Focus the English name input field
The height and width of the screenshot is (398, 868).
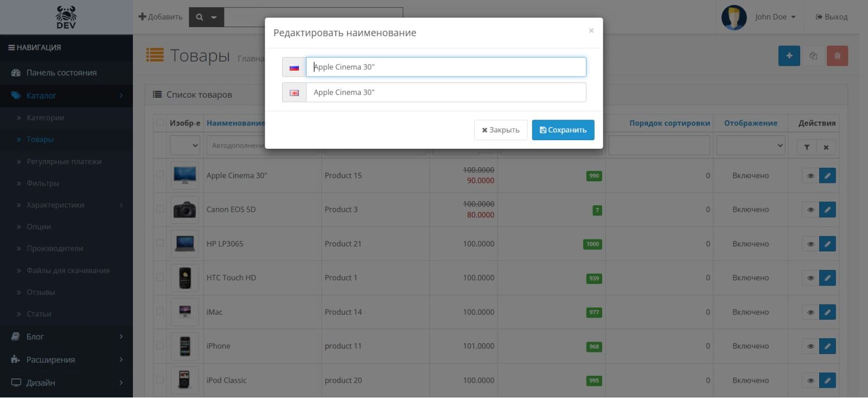coord(446,92)
